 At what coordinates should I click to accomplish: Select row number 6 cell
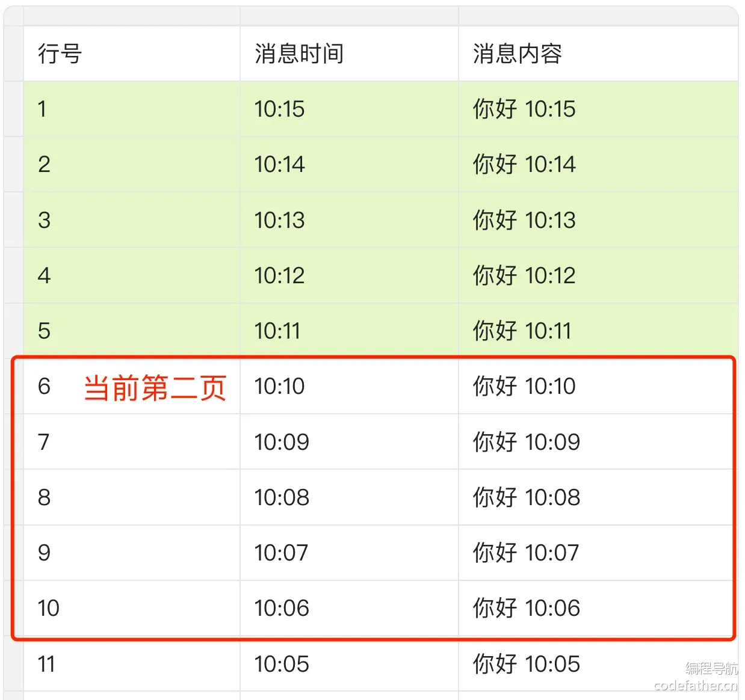point(132,386)
